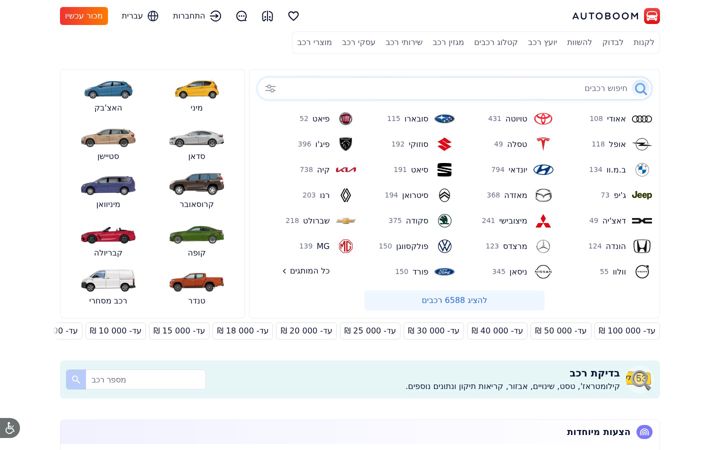Open the favorites heart icon

293,16
